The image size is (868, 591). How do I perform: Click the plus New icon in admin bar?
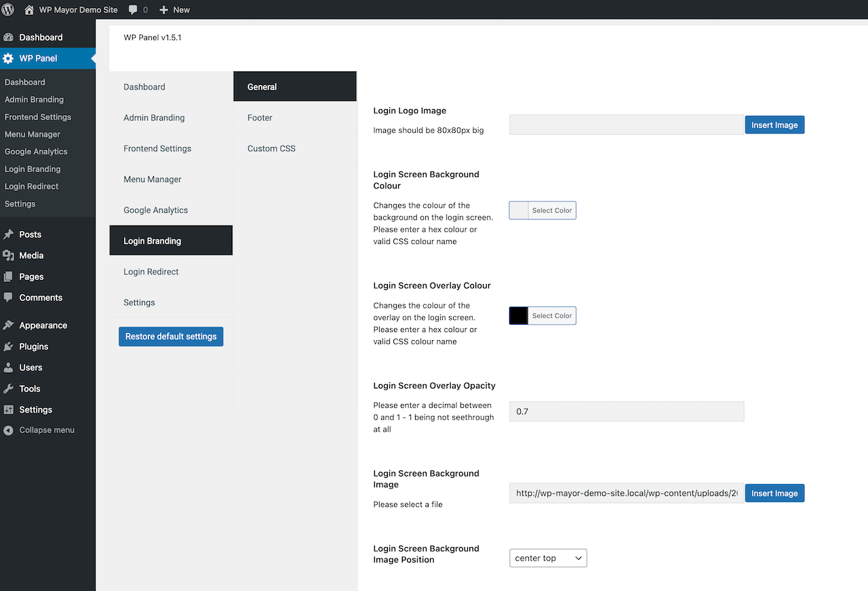click(x=163, y=9)
